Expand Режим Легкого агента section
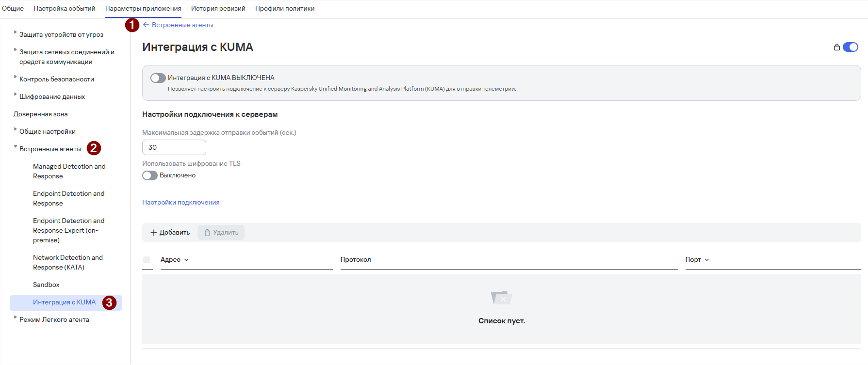 coord(16,317)
